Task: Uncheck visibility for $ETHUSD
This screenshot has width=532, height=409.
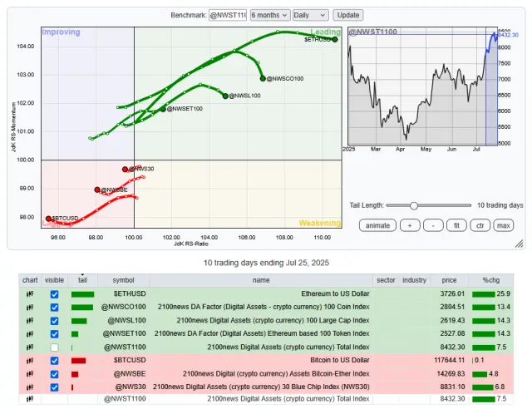Action: click(54, 294)
